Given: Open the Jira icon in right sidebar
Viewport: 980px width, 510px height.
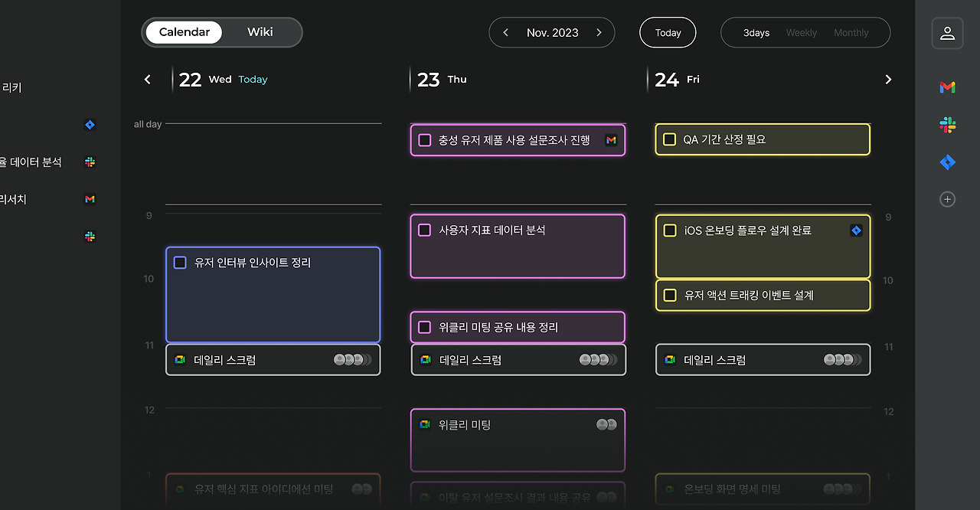Looking at the screenshot, I should [x=947, y=162].
